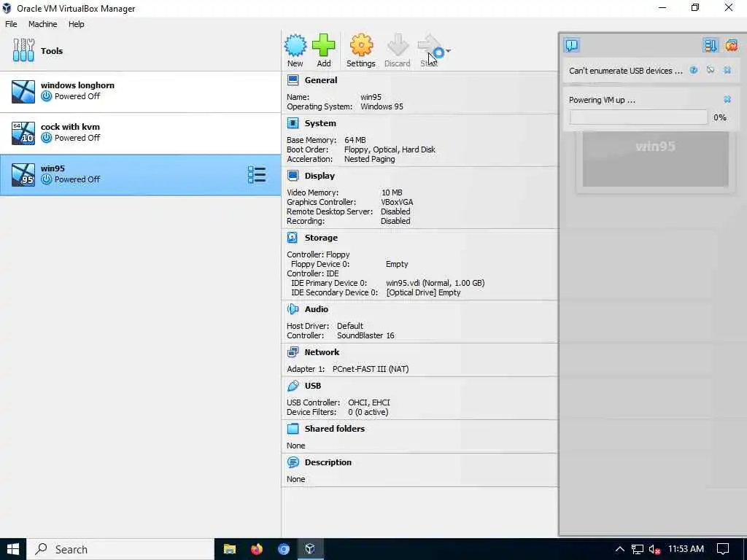Viewport: 747px width, 560px height.
Task: Cancel the Powering VM up progress
Action: pos(727,99)
